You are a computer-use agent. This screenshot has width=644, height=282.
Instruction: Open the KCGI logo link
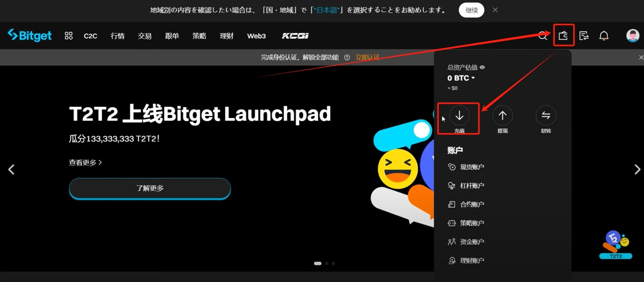(x=295, y=36)
